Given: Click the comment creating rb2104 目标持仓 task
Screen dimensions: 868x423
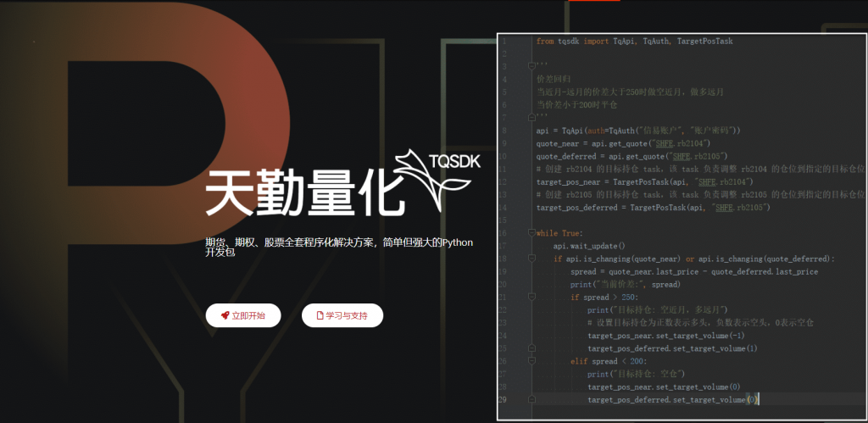Looking at the screenshot, I should (x=701, y=169).
